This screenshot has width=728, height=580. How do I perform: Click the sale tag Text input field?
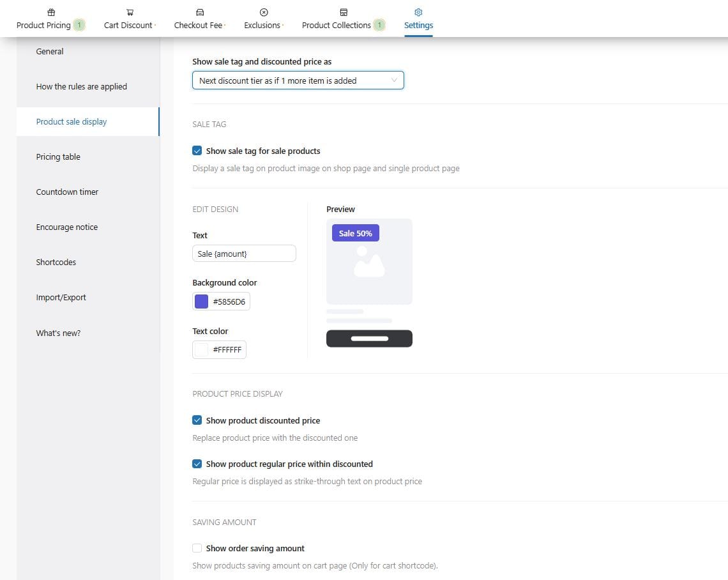pyautogui.click(x=244, y=254)
